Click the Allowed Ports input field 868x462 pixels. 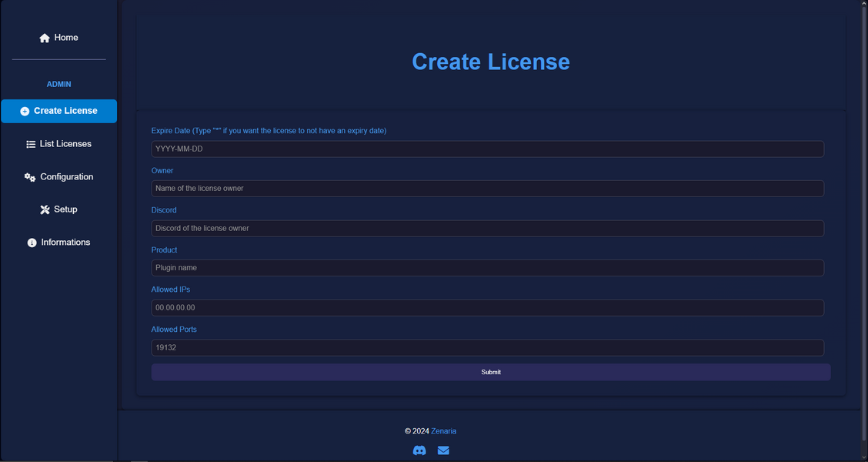pyautogui.click(x=487, y=348)
